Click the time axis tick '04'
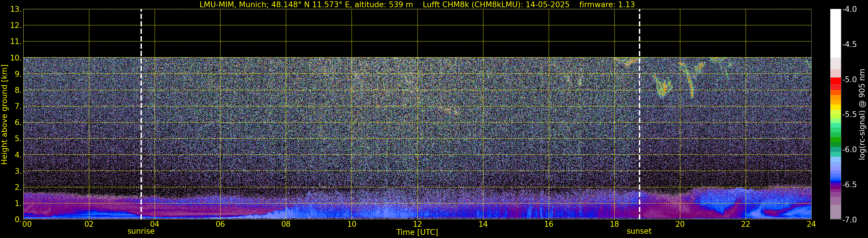The height and width of the screenshot is (238, 868). click(155, 224)
